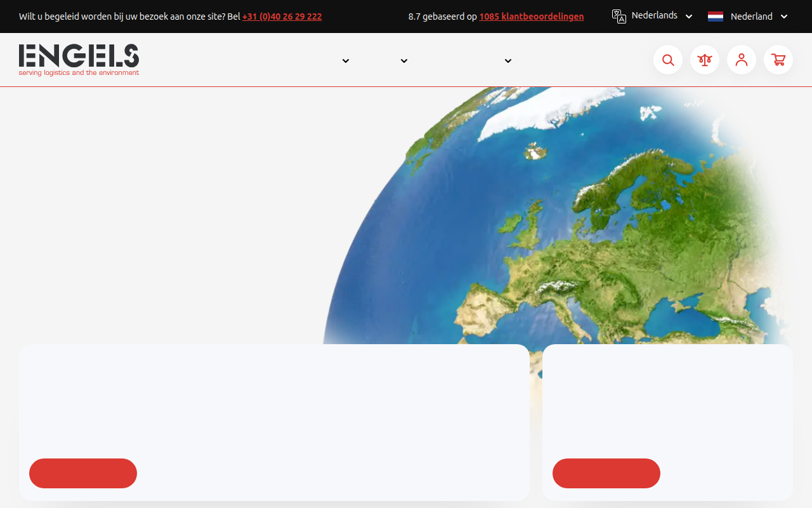Call the +31 (0)40 26 29 222 link
The width and height of the screenshot is (812, 508).
[x=282, y=17]
